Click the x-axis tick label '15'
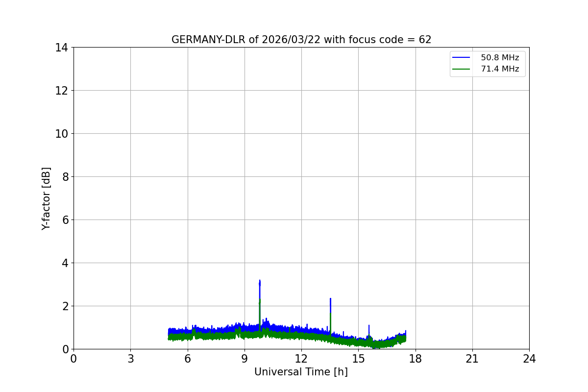Image resolution: width=588 pixels, height=392 pixels. [358, 359]
